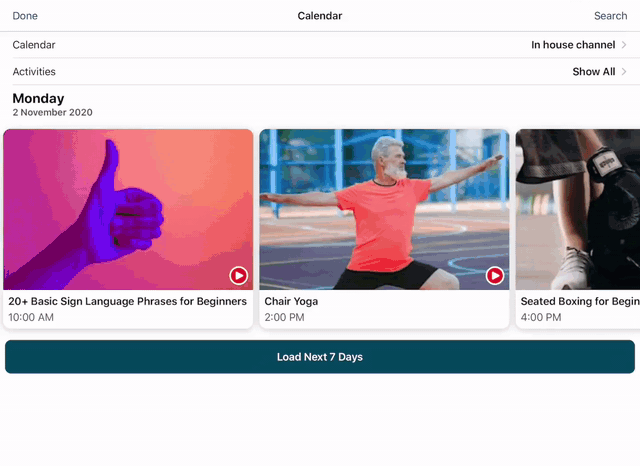Expand the Show All activities chevron
The height and width of the screenshot is (466, 640).
point(624,71)
